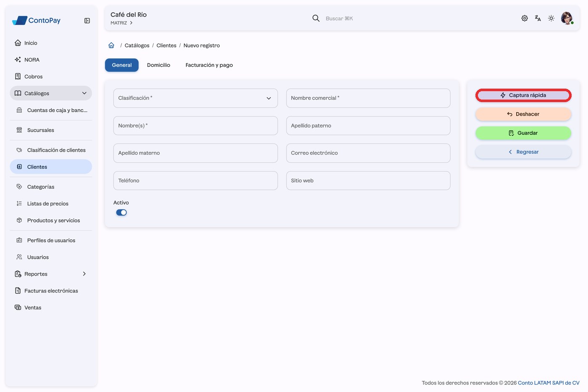Image resolution: width=588 pixels, height=392 pixels.
Task: Collapse the Catálogos menu chevron
Action: (x=84, y=93)
